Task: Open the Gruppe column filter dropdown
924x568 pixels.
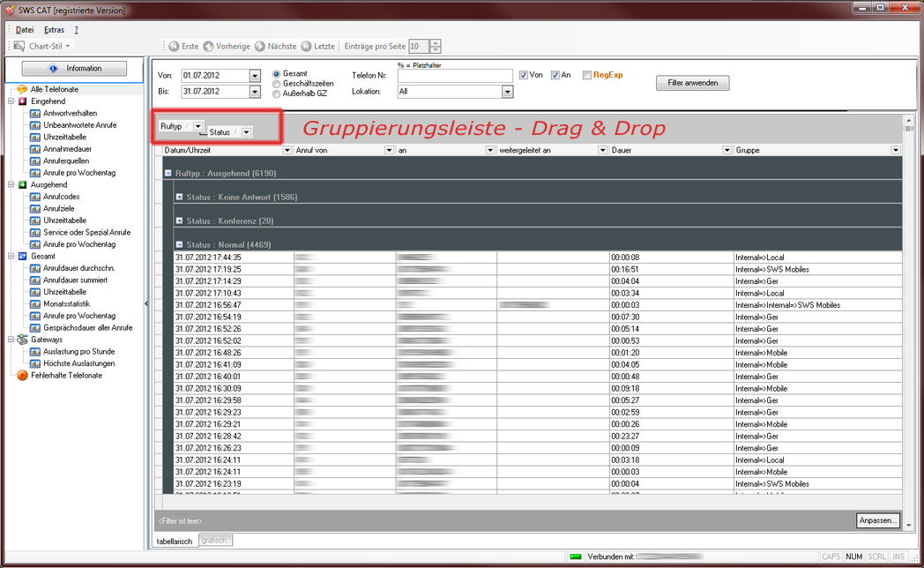Action: pyautogui.click(x=896, y=150)
